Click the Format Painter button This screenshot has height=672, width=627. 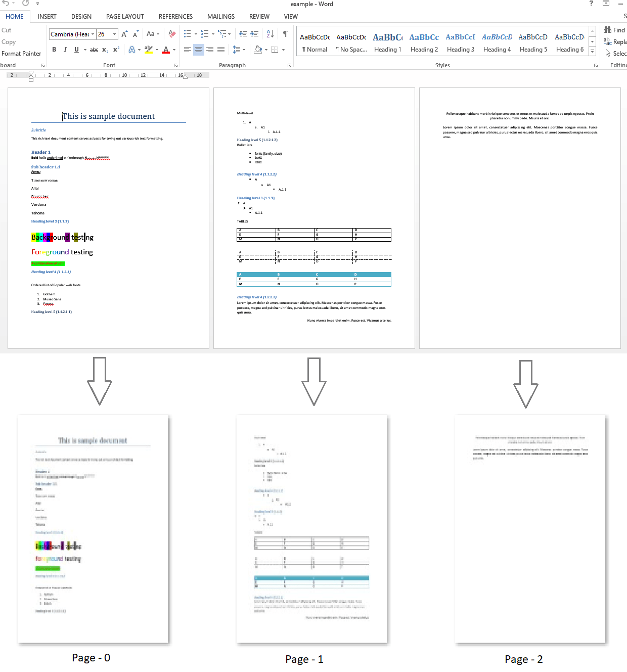click(21, 54)
